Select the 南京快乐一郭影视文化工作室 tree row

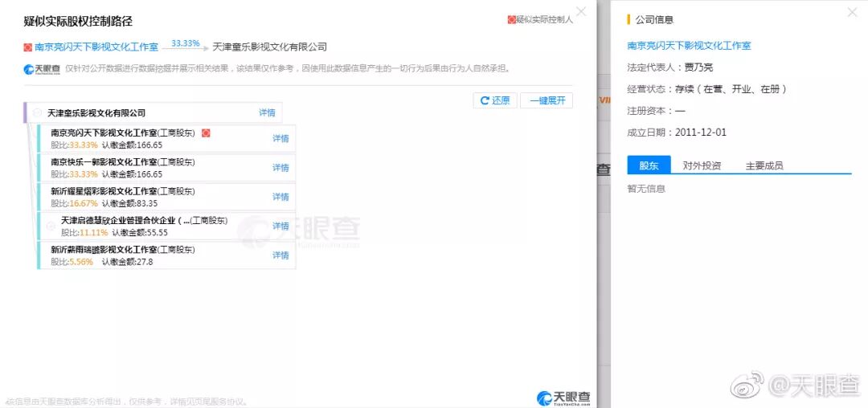166,168
